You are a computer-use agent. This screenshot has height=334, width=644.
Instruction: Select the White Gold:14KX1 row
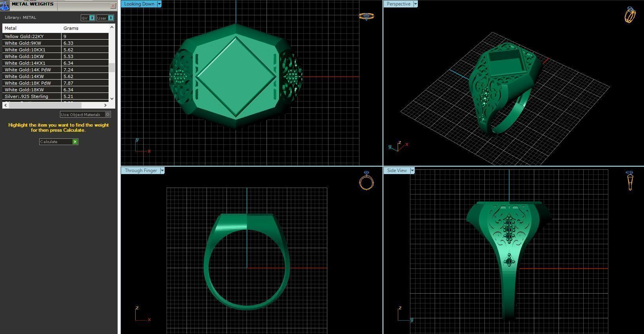[x=55, y=63]
